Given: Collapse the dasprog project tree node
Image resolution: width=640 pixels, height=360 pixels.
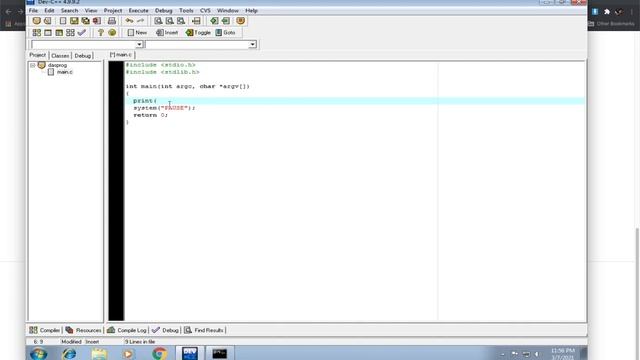Looking at the screenshot, I should pyautogui.click(x=33, y=65).
